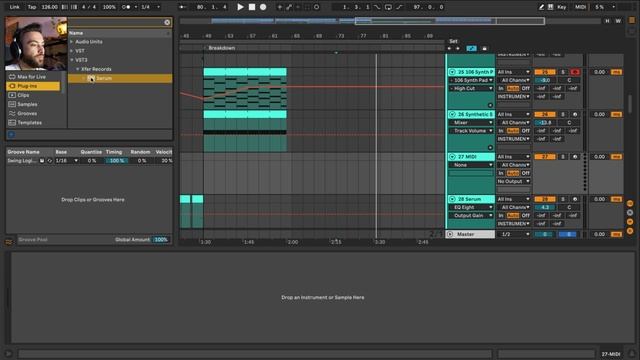
Task: Deactivate track 26 Synthetic activator
Action: 544,114
